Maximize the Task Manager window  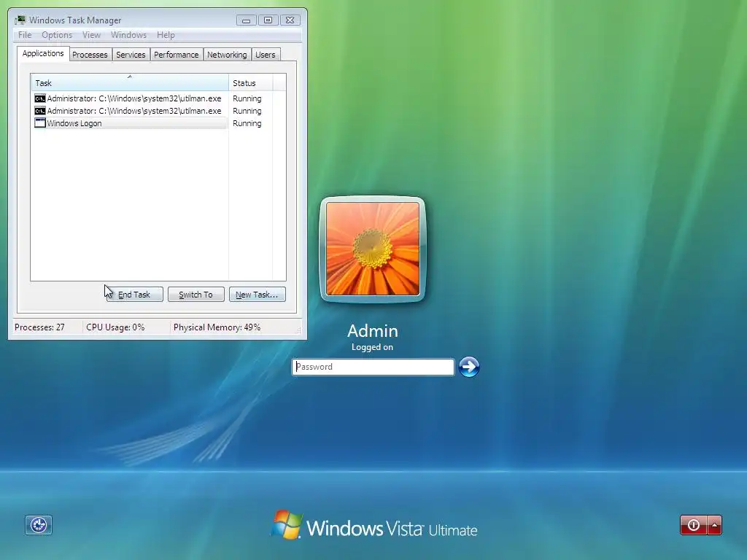click(x=268, y=20)
